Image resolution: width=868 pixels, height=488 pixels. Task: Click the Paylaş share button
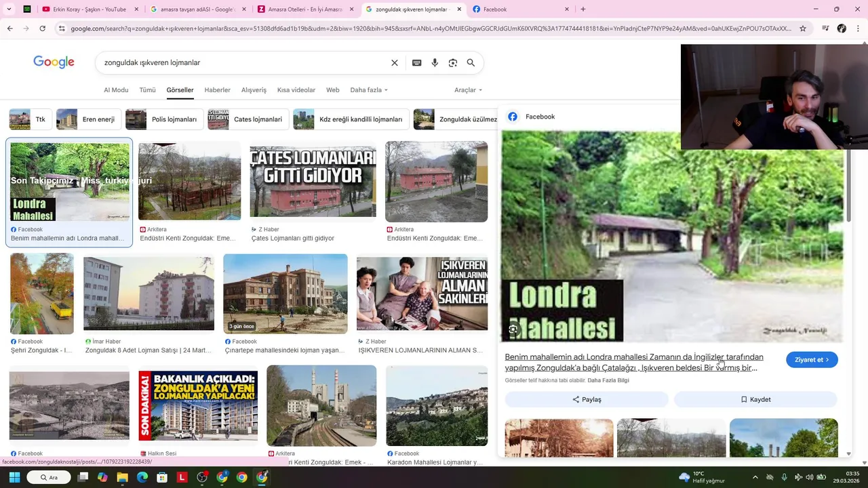tap(587, 399)
